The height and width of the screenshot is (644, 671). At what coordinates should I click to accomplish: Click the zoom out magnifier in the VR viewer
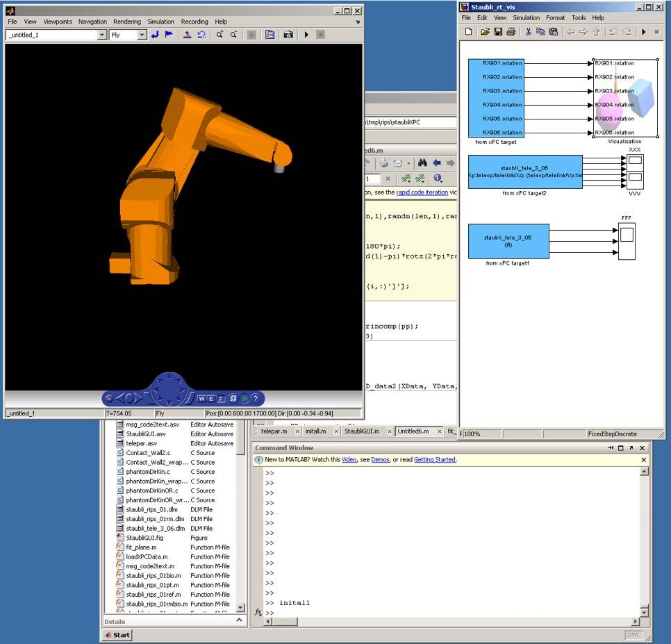point(233,35)
